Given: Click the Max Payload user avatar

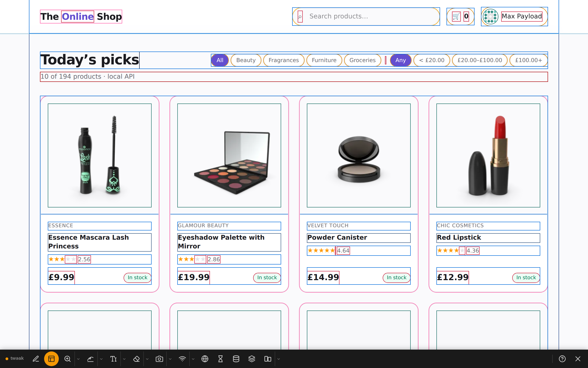Looking at the screenshot, I should (x=490, y=17).
